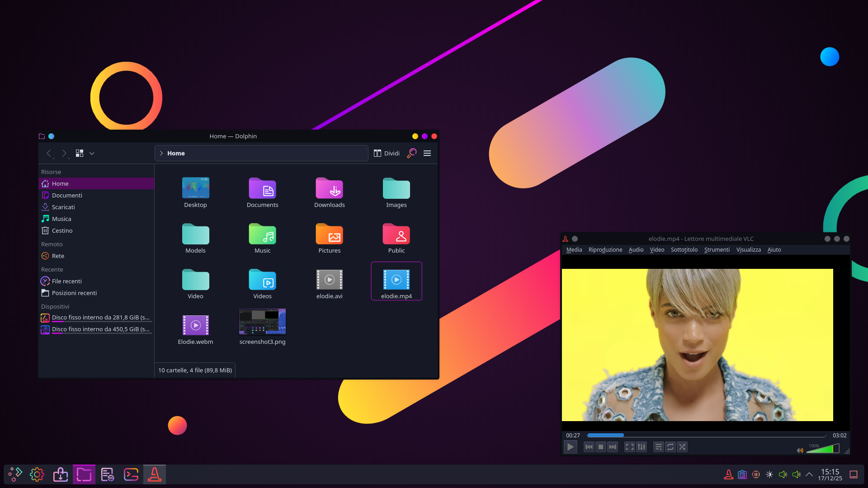This screenshot has width=868, height=488.
Task: Toggle loop mode in VLC
Action: pos(670,447)
